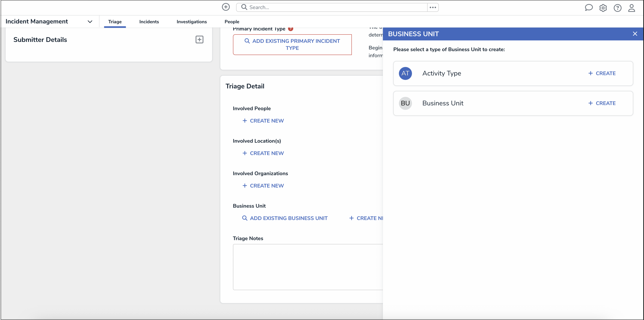Open the settings gear icon
644x320 pixels.
click(x=603, y=8)
